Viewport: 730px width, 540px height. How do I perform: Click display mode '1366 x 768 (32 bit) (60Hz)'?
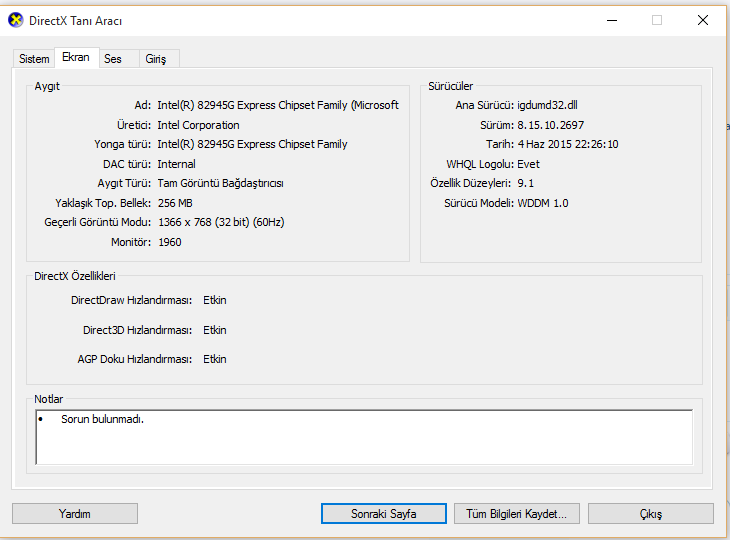point(221,222)
